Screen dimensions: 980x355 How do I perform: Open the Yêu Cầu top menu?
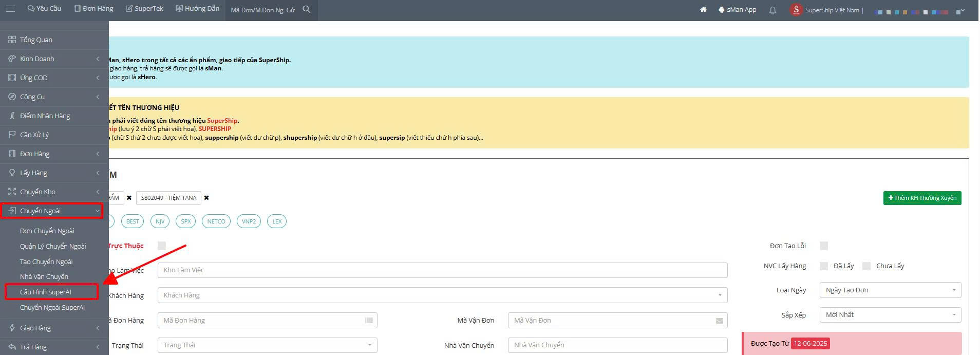[x=44, y=9]
